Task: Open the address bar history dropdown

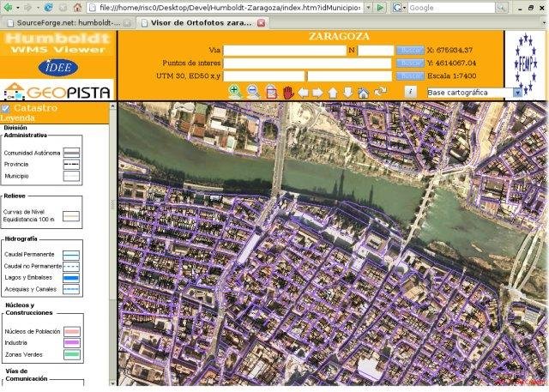Action: [368, 8]
